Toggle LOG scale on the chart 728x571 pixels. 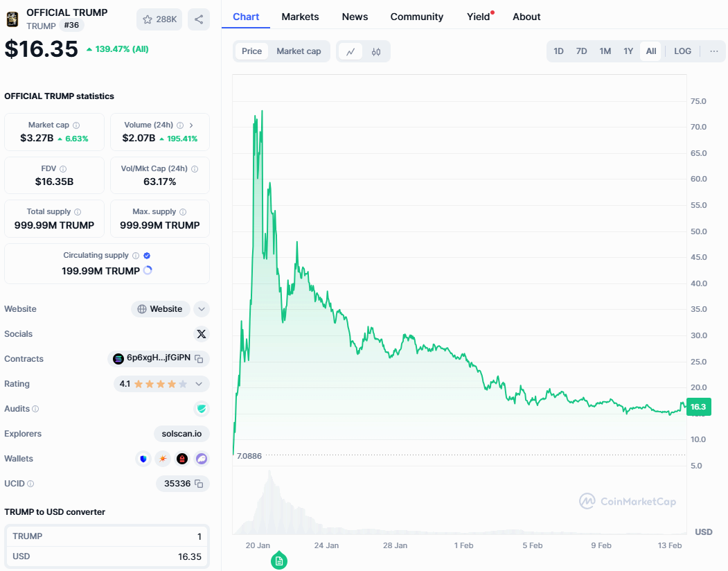click(x=682, y=51)
